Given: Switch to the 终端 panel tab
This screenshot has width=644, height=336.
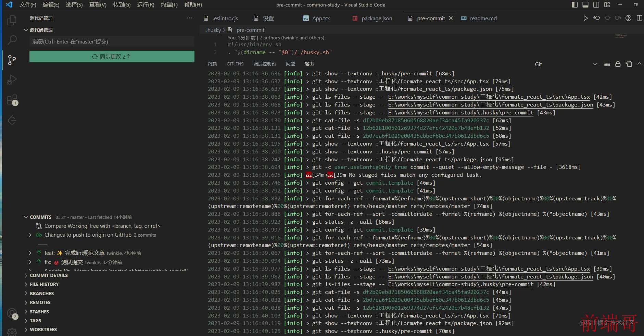Looking at the screenshot, I should pyautogui.click(x=212, y=64).
